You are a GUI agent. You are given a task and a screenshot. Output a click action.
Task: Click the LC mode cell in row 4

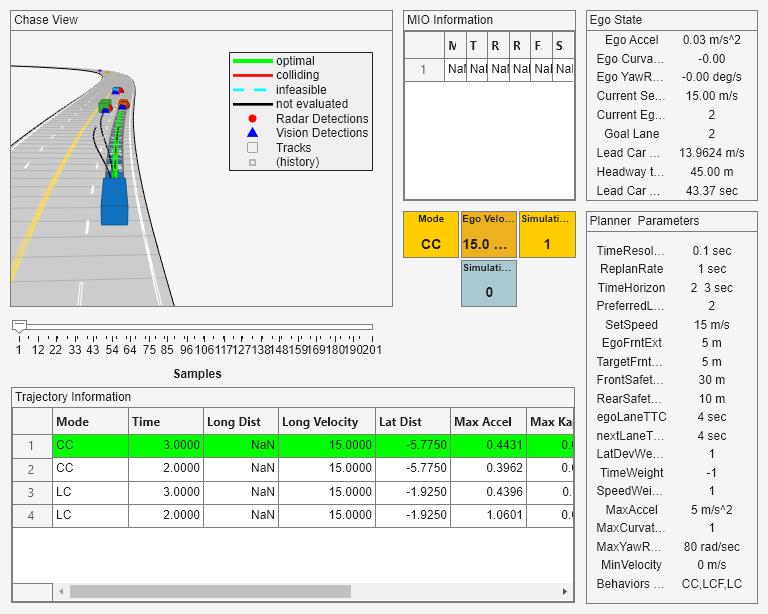point(90,514)
